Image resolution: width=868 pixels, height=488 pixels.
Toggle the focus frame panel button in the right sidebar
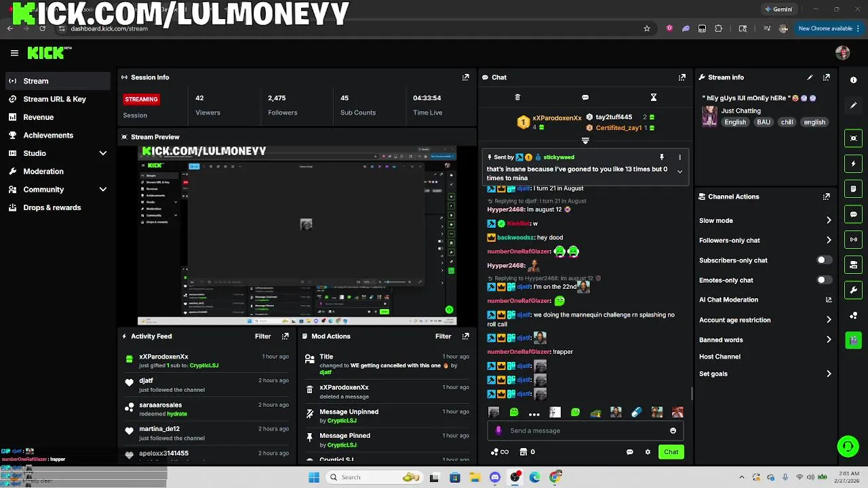point(853,138)
